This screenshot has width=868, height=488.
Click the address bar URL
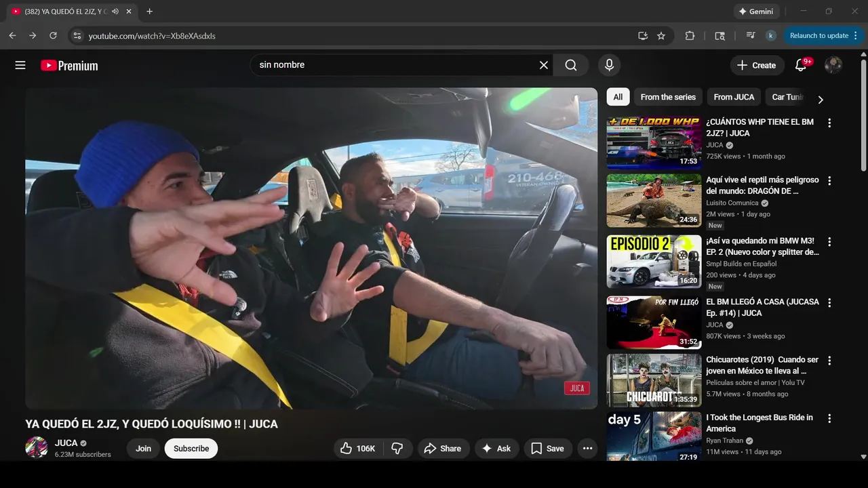tap(152, 36)
